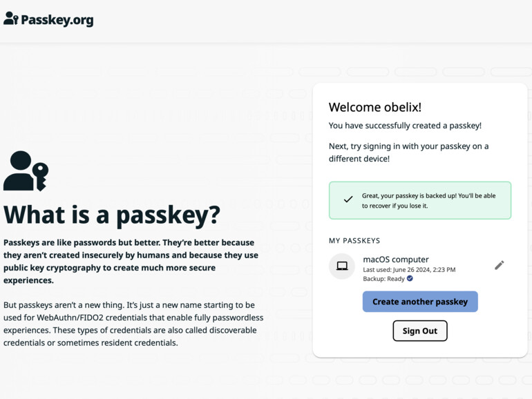
Task: Click the bold intro paragraph about passkeys
Action: coord(131,262)
